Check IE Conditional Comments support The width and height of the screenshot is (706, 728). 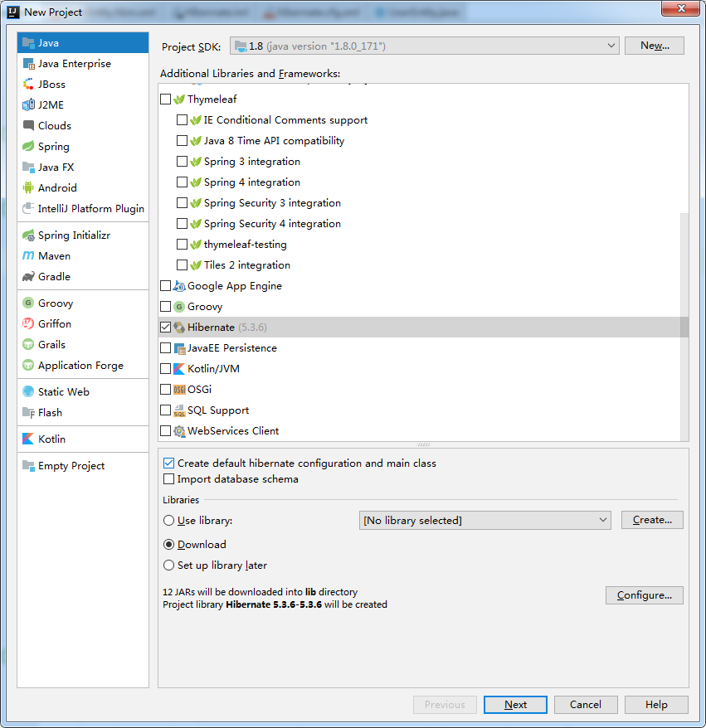pyautogui.click(x=182, y=119)
